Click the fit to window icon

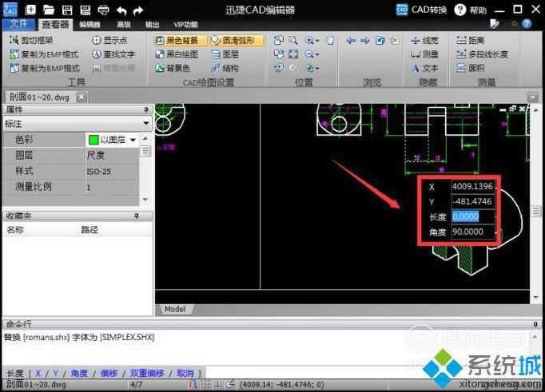coord(293,54)
